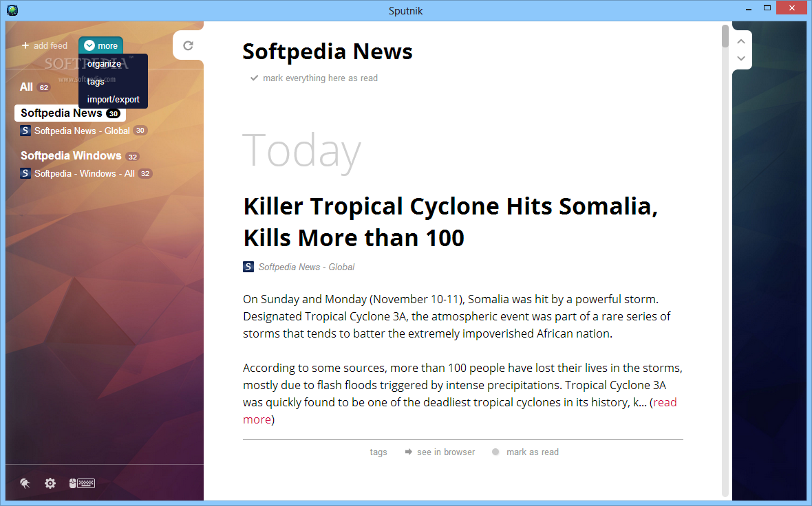
Task: Select organize from the more menu
Action: click(x=104, y=64)
